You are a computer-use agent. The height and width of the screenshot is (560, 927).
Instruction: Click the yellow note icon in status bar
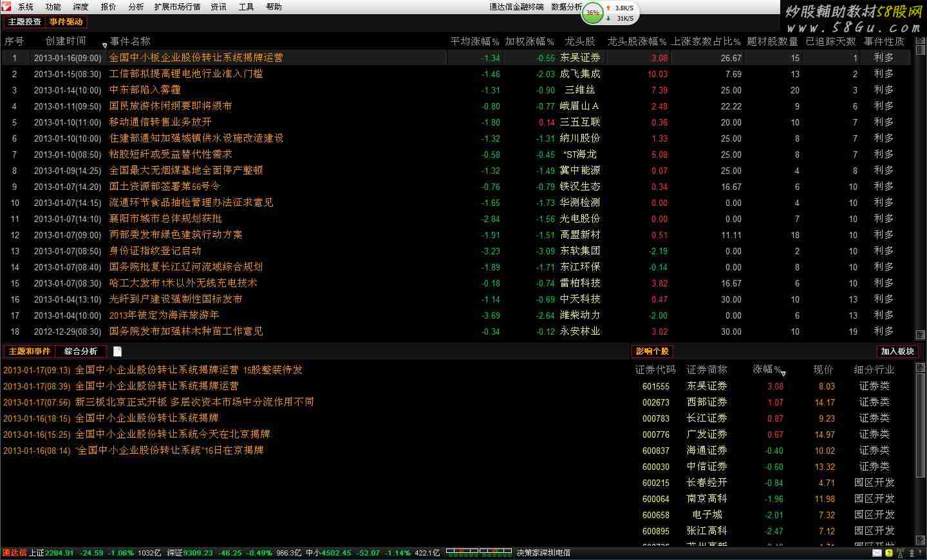click(889, 553)
